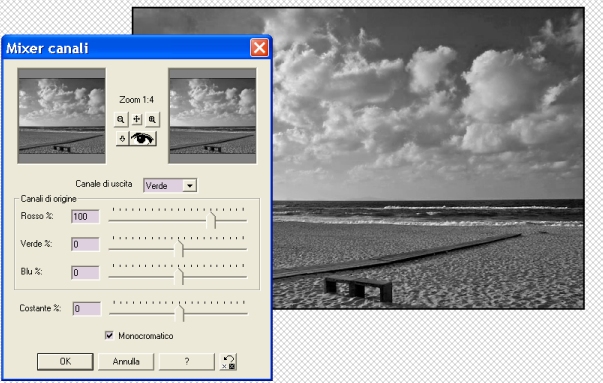Uncheck the Monocromatico checkbox
Viewport: 603px width, 383px height.
pos(109,335)
